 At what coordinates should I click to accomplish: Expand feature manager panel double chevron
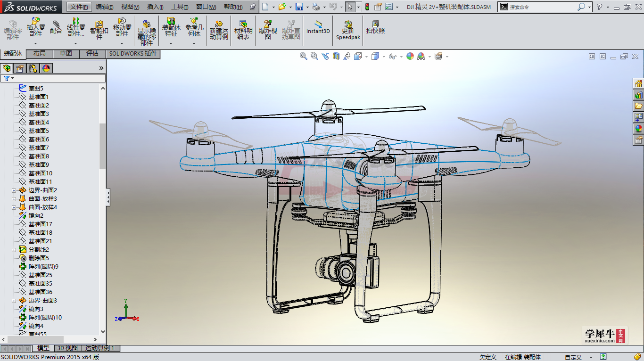(x=101, y=68)
